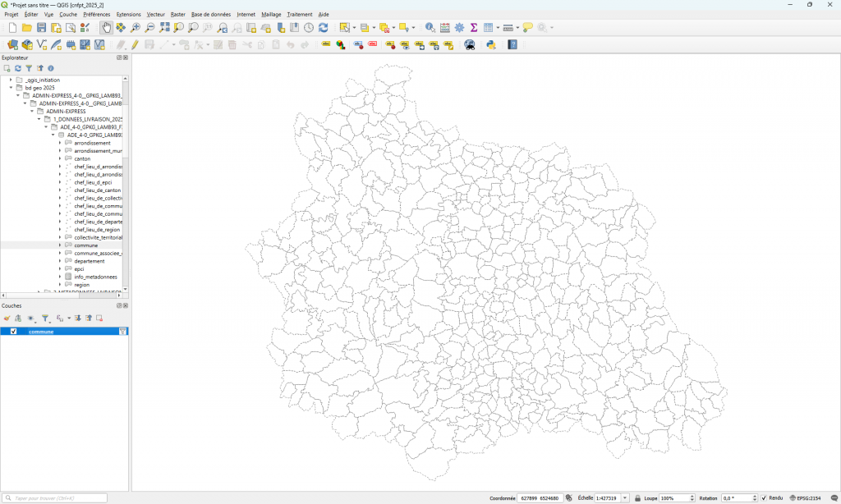Image resolution: width=841 pixels, height=504 pixels.
Task: Toggle the scale lock icon beside Loupe
Action: click(x=638, y=498)
